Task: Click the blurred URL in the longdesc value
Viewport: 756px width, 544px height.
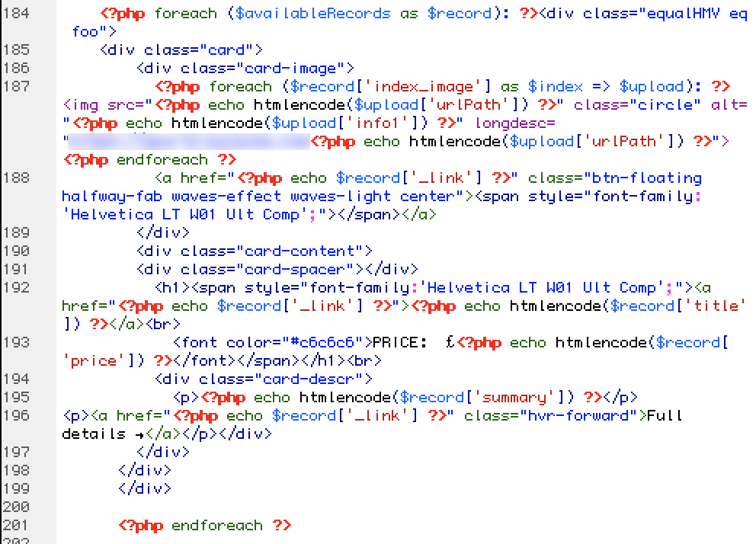Action: tap(187, 141)
